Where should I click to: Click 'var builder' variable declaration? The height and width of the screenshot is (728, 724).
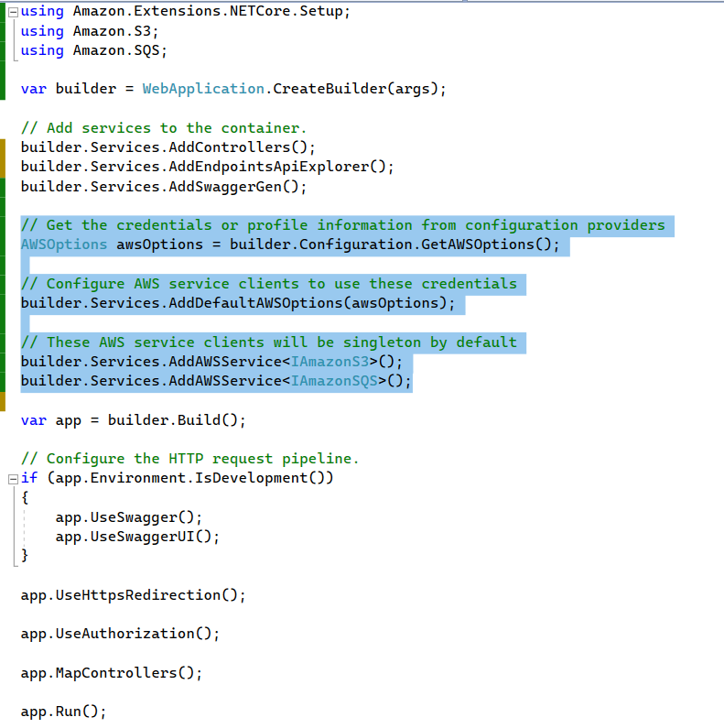click(x=69, y=89)
